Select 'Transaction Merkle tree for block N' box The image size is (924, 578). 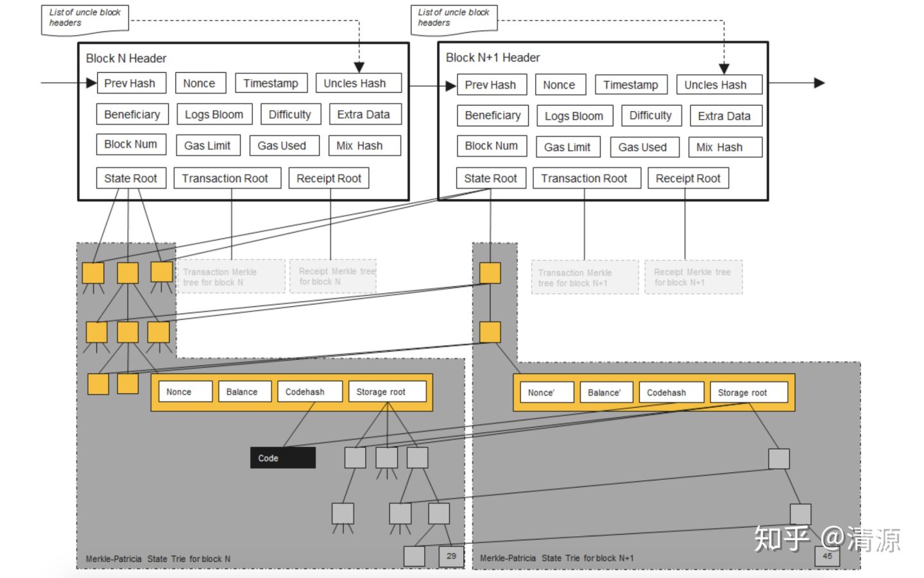pos(231,277)
